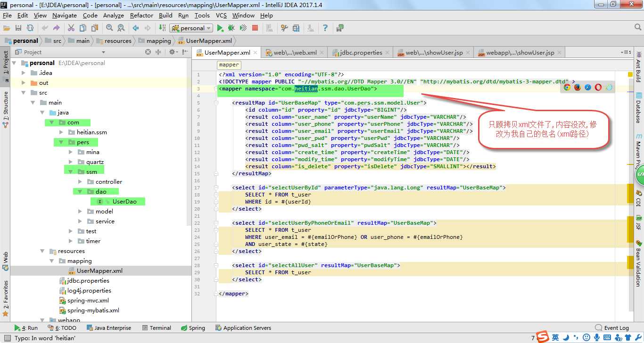
Task: Click the red Stop square icon
Action: click(255, 28)
